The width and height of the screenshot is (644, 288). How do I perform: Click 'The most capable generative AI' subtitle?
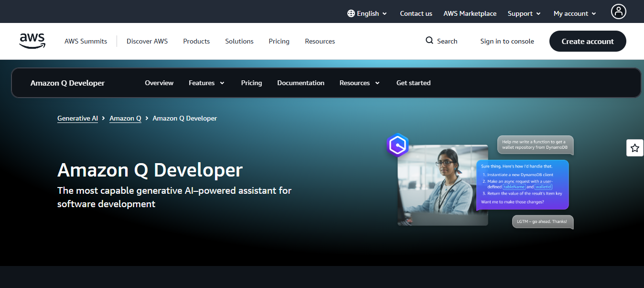tap(174, 197)
